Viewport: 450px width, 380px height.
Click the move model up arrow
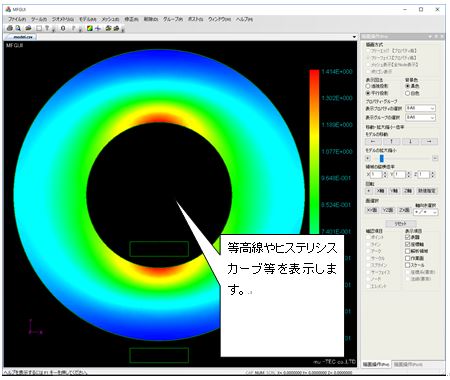[392, 142]
